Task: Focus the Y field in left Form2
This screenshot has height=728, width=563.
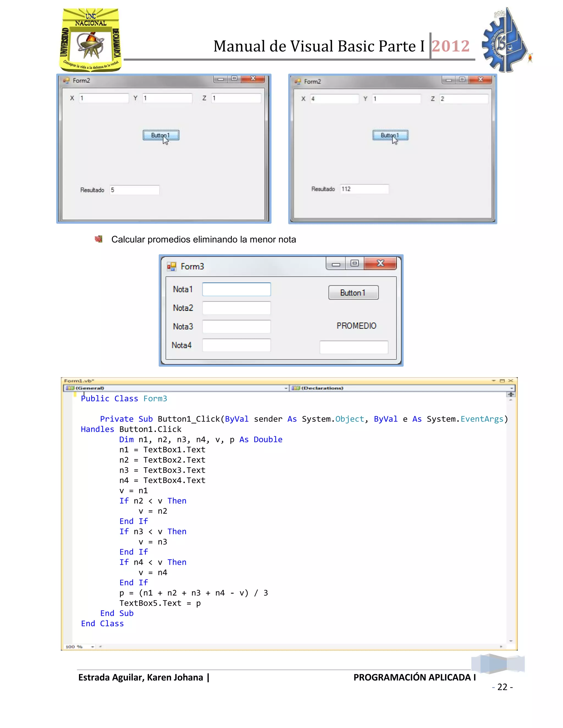Action: click(167, 98)
